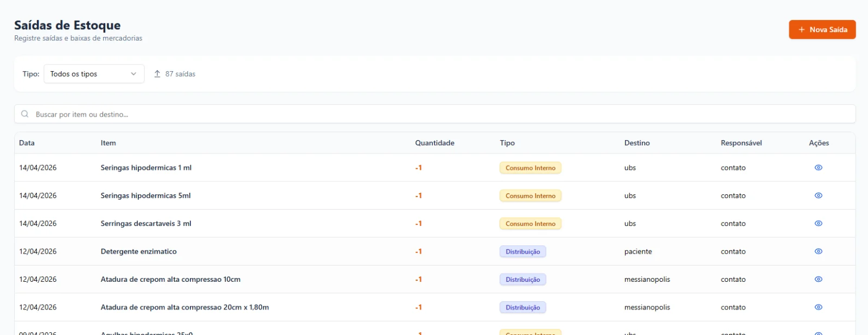Select Atadura de crepom alta compressao 20cm x 1,80m

point(184,307)
